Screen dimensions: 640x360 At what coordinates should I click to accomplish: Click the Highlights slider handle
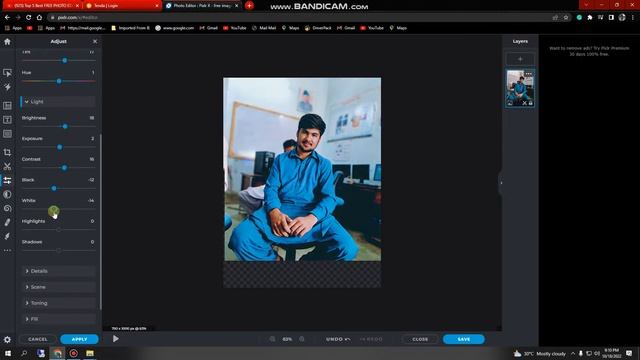pyautogui.click(x=59, y=230)
